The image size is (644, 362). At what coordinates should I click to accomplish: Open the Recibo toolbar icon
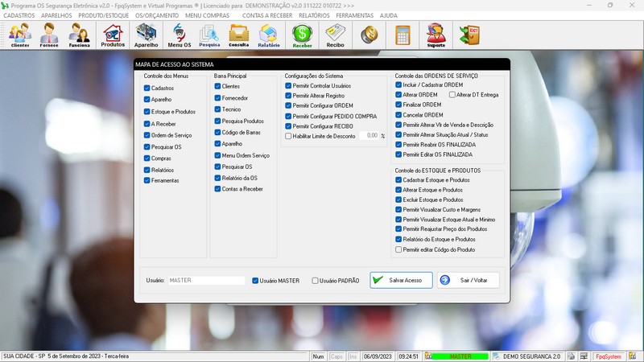(335, 35)
